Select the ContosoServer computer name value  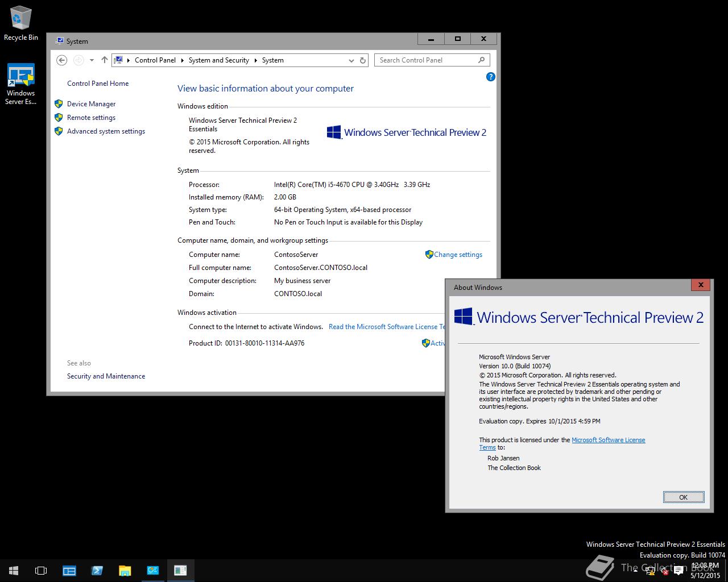click(x=296, y=255)
